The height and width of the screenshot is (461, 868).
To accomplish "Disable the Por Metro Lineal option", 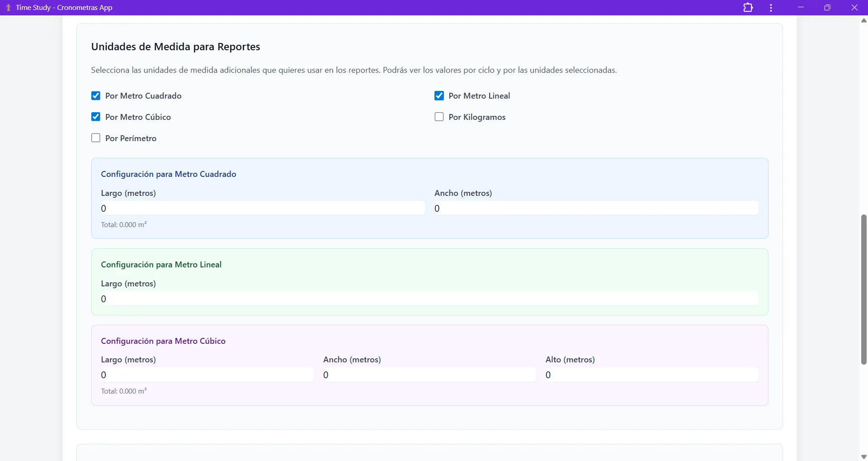I will 439,96.
